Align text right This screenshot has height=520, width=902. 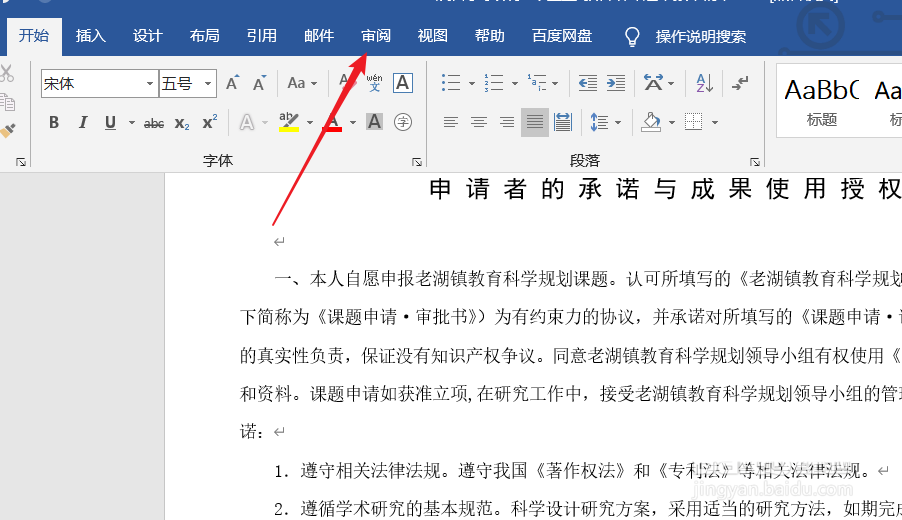pos(507,122)
